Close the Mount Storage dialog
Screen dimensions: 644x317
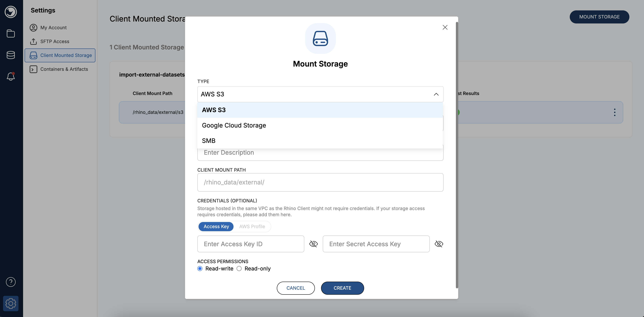[445, 27]
